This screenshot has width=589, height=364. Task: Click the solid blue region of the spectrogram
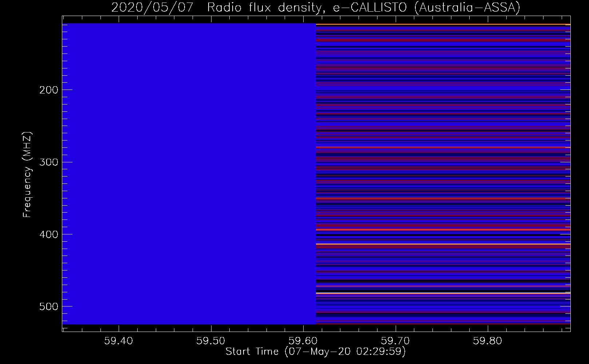(x=189, y=174)
